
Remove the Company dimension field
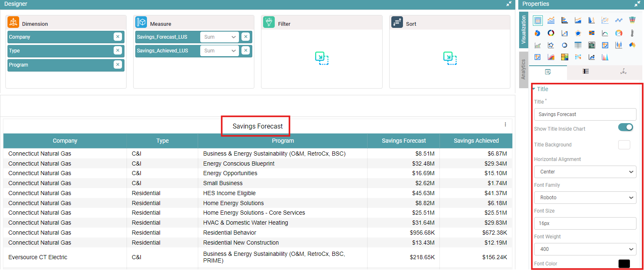pos(118,37)
